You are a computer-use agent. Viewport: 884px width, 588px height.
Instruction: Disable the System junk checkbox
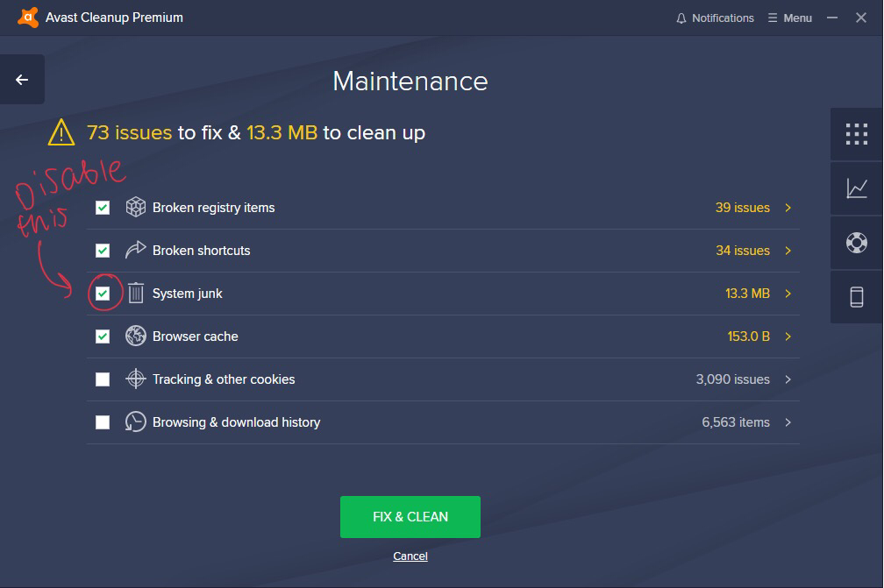103,294
